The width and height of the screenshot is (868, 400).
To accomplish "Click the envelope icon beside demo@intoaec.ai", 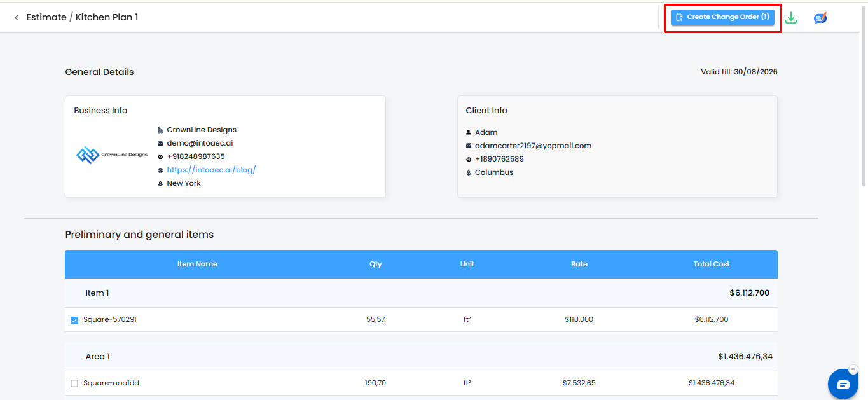I will 160,143.
